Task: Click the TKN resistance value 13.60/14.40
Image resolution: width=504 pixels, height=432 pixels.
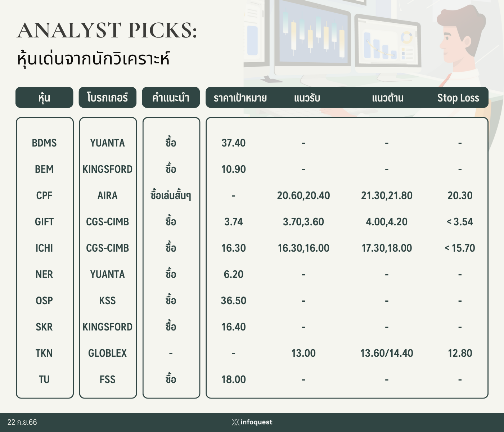Action: 387,353
